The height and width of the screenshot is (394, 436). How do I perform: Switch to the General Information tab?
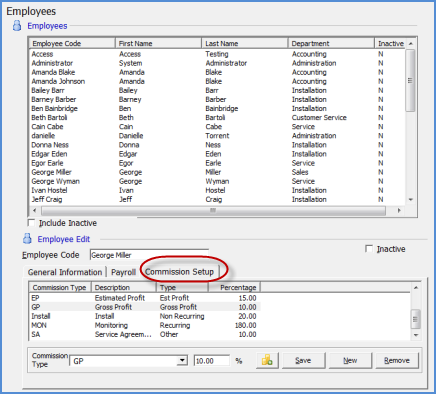[x=65, y=272]
